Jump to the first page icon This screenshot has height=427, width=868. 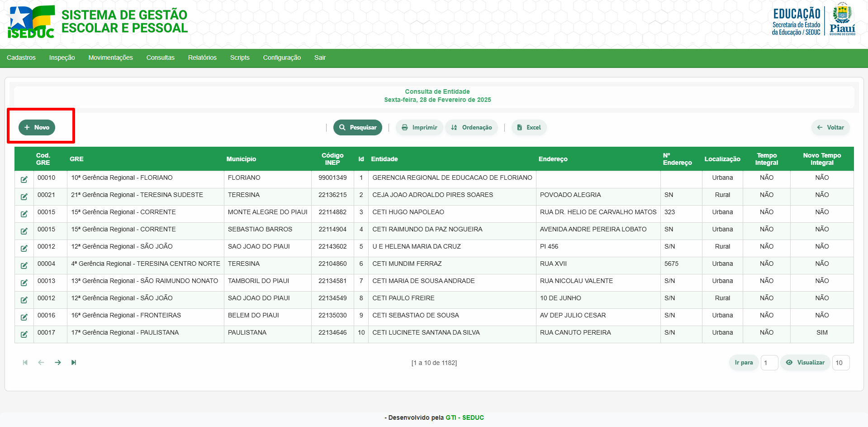[25, 362]
